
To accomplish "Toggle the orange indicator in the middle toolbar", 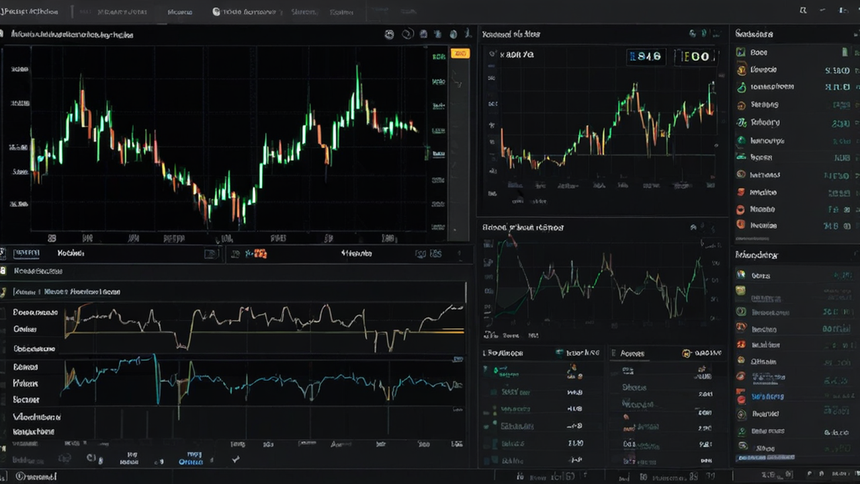I will pyautogui.click(x=257, y=254).
